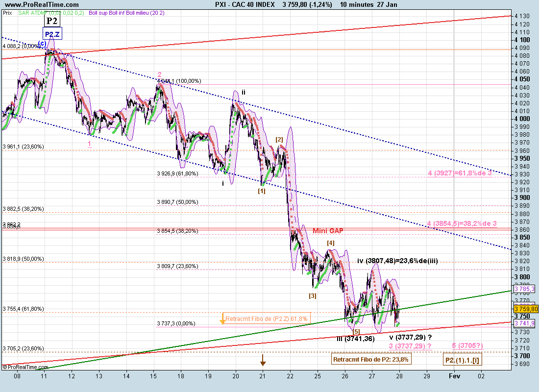This screenshot has height=392, width=539.
Task: Click the 3 900 price axis label
Action: tap(522, 198)
